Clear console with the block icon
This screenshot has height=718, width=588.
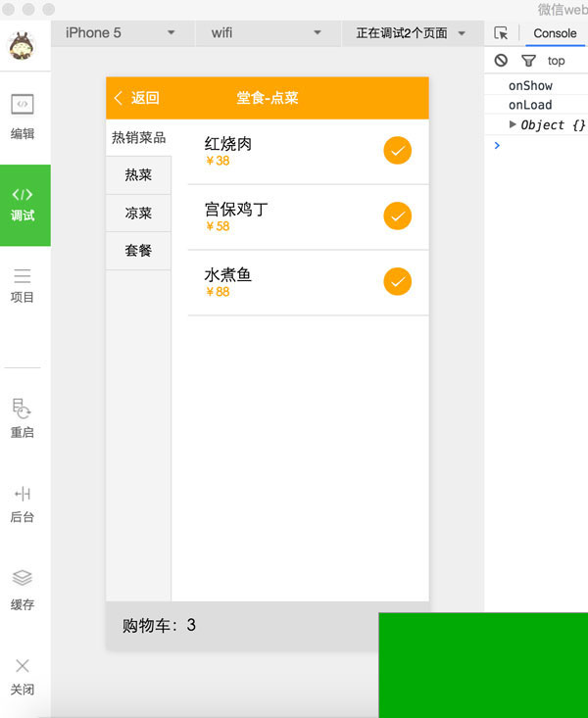tap(501, 61)
